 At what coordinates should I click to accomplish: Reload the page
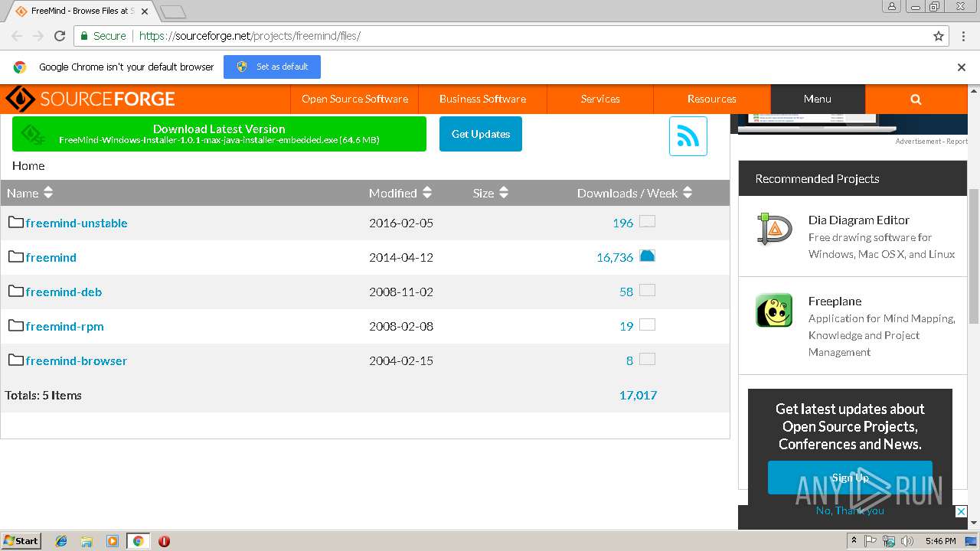coord(60,36)
